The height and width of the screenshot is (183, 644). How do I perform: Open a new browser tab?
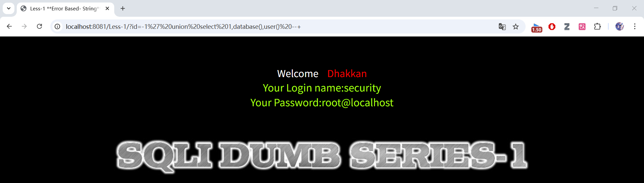tap(123, 9)
